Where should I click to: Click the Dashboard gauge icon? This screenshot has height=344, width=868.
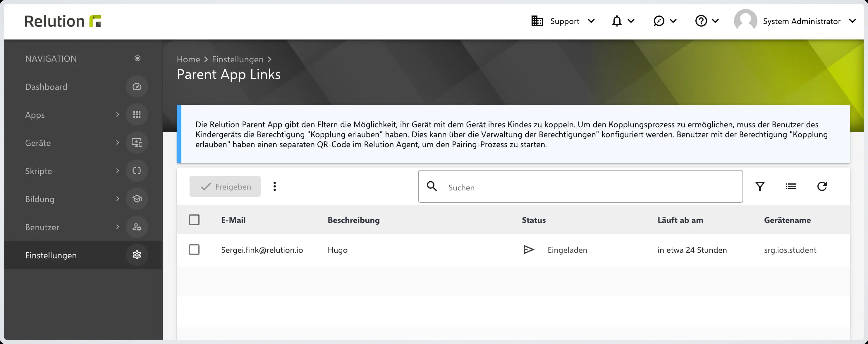coord(137,87)
